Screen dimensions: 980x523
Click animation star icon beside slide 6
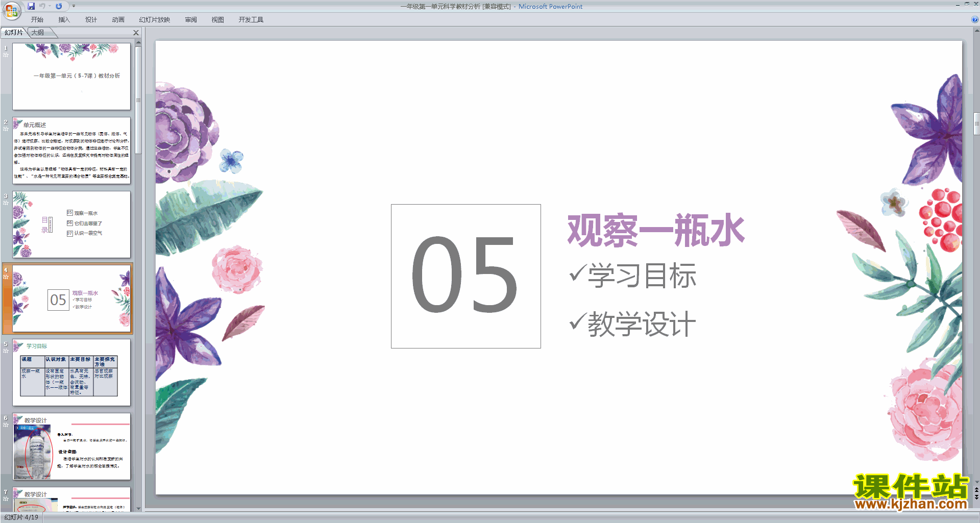pyautogui.click(x=6, y=425)
